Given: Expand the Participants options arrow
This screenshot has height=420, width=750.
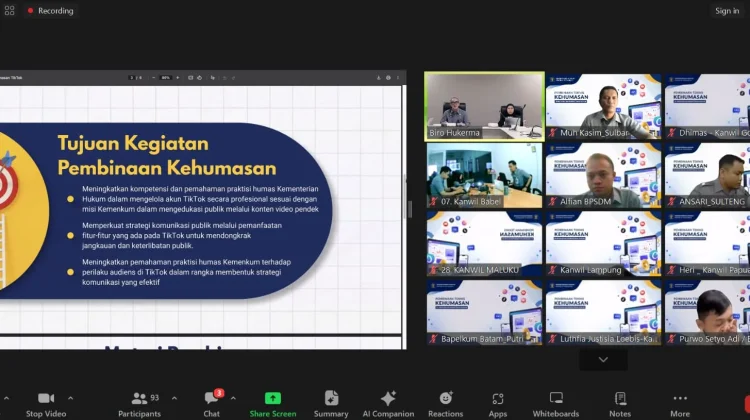Looking at the screenshot, I should [x=174, y=398].
